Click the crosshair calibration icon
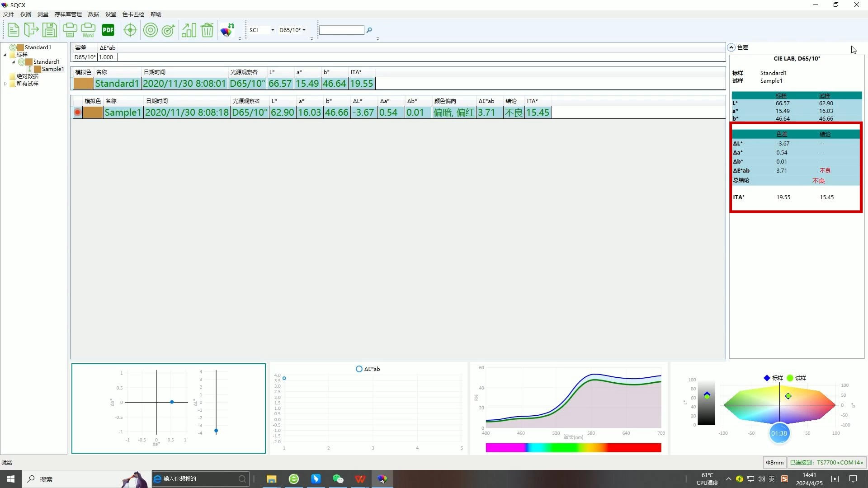The width and height of the screenshot is (868, 488). 130,30
